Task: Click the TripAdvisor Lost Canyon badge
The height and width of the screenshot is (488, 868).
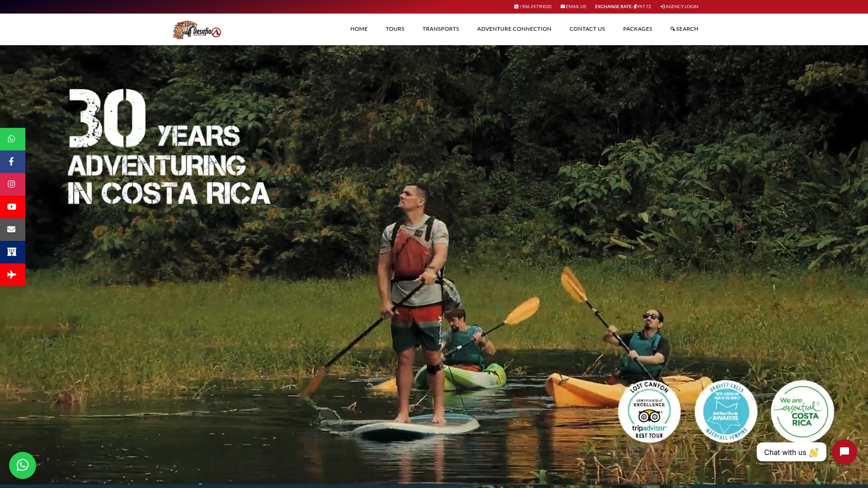Action: coord(649,411)
